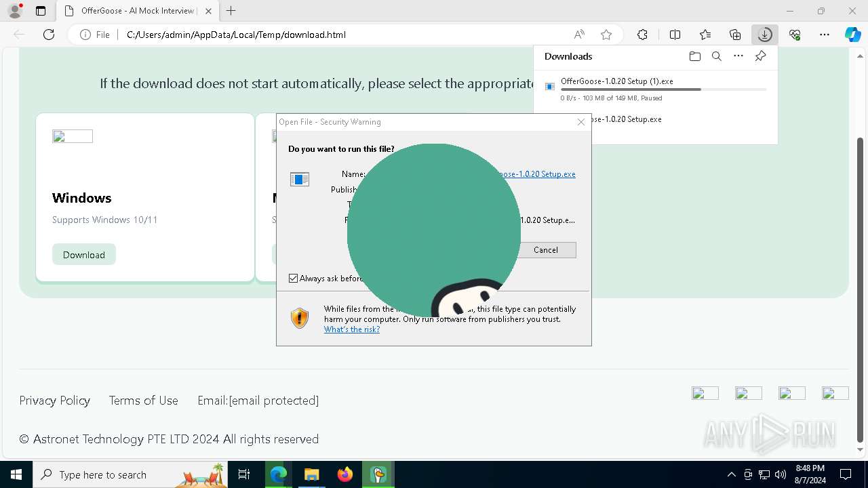This screenshot has width=868, height=488.
Task: Close the OfferGoose browser tab
Action: (208, 11)
